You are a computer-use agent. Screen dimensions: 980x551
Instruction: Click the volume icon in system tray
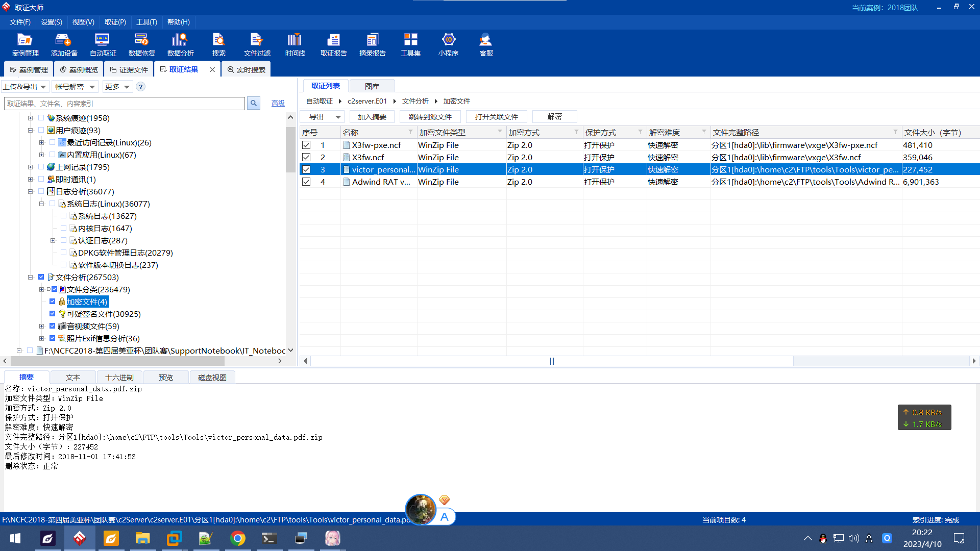(854, 538)
